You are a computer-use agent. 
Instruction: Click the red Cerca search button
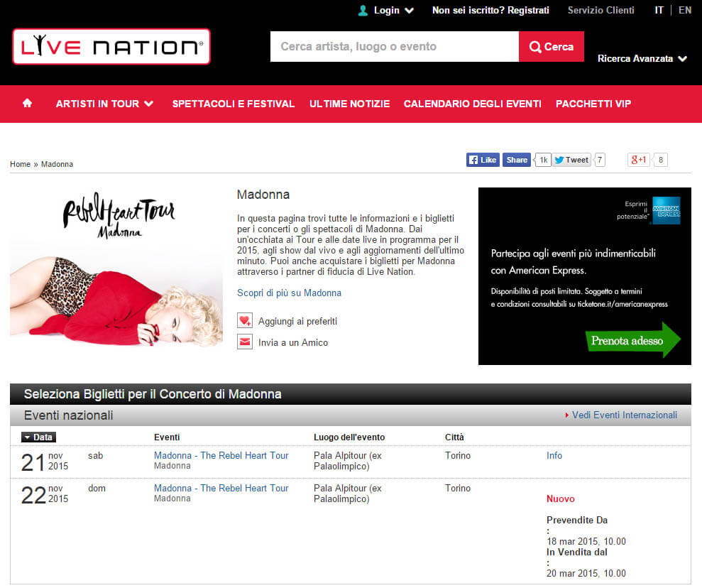pyautogui.click(x=551, y=47)
